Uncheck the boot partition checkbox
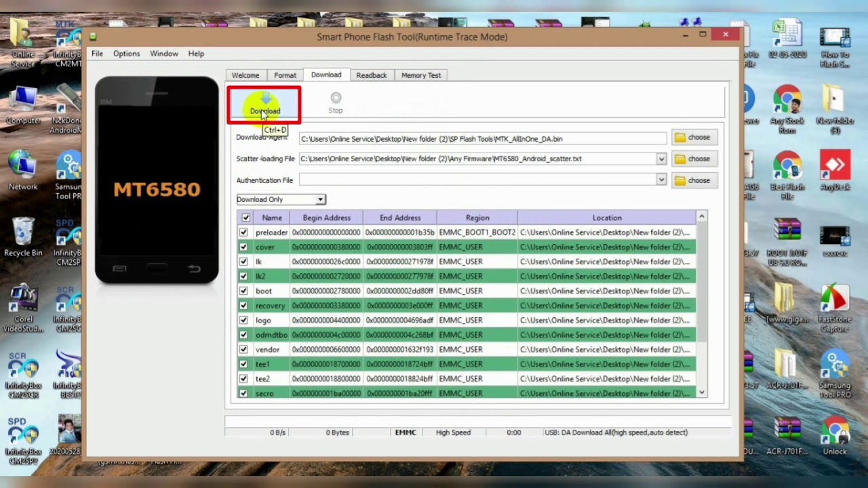 click(x=243, y=291)
